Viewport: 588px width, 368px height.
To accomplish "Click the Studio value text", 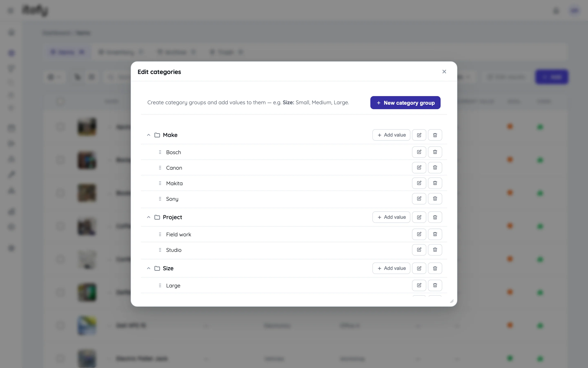I will (x=174, y=250).
